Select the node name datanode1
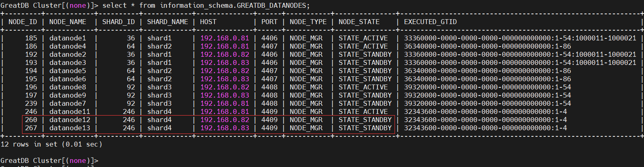644x167 pixels. pyautogui.click(x=68, y=38)
